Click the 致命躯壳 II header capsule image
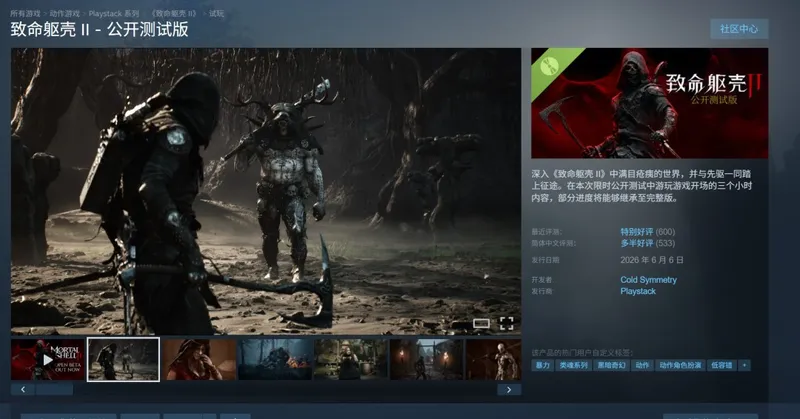 649,103
